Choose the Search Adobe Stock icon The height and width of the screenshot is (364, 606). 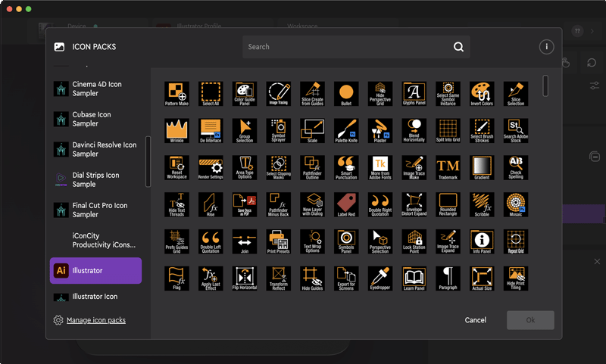(516, 131)
